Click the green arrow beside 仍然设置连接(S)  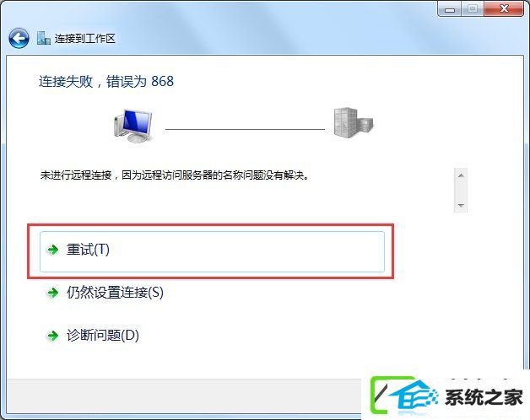pos(52,293)
